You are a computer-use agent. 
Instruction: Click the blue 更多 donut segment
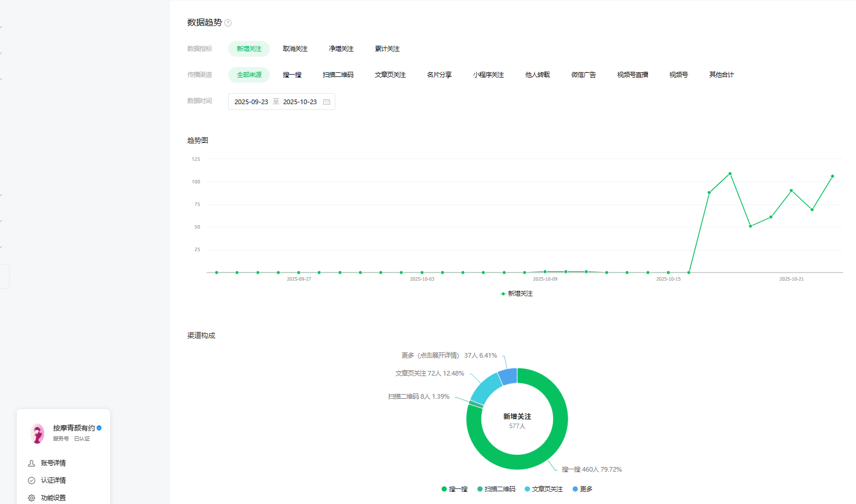[x=508, y=377]
